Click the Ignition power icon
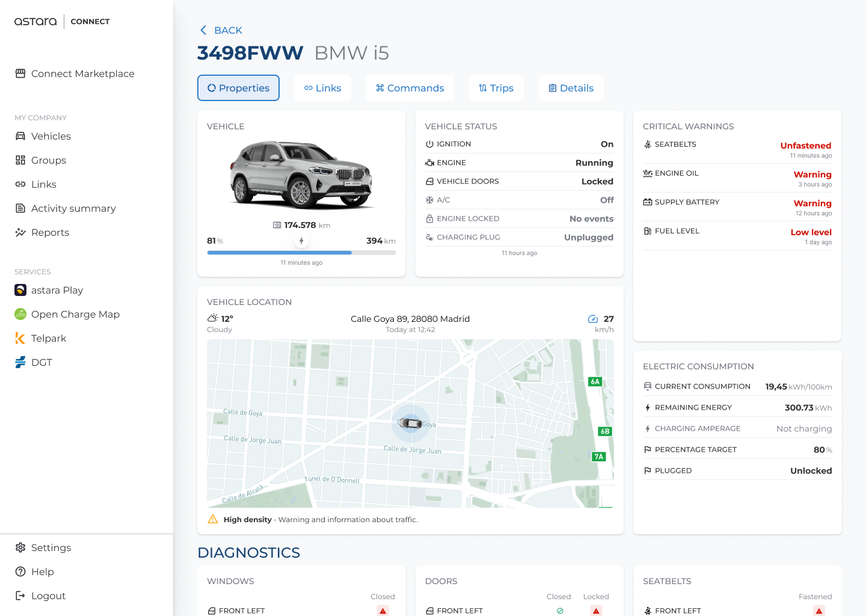The width and height of the screenshot is (866, 616). 429,144
